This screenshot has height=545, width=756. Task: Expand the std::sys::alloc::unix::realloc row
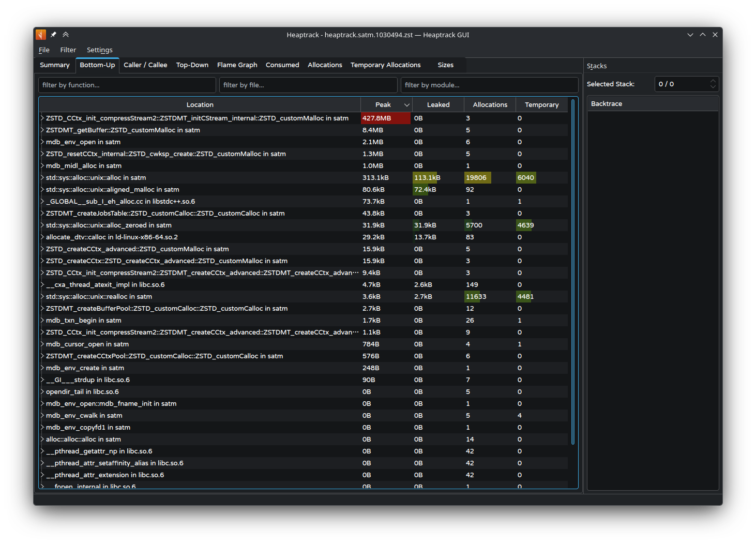tap(42, 296)
